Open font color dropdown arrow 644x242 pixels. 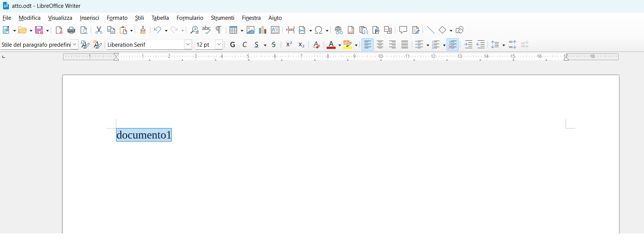340,45
